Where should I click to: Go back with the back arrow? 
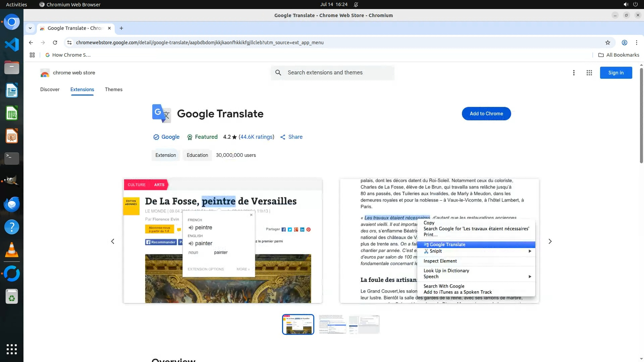point(31,43)
